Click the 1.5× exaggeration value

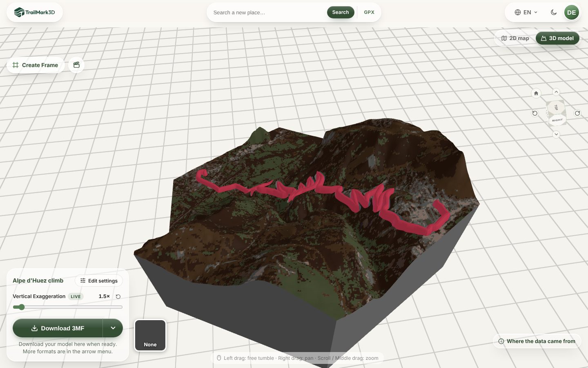[104, 296]
